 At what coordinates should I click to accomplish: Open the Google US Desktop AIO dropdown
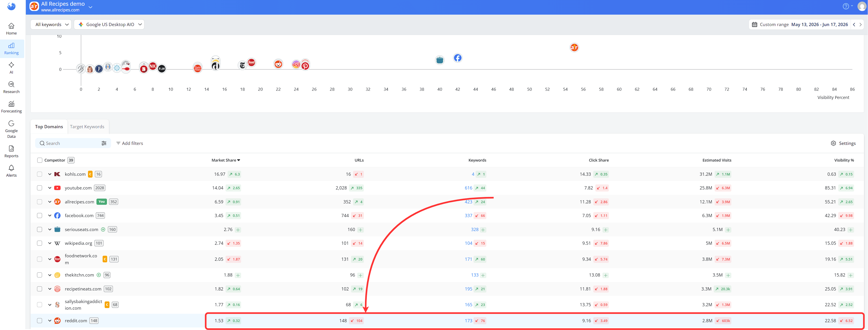pyautogui.click(x=109, y=25)
